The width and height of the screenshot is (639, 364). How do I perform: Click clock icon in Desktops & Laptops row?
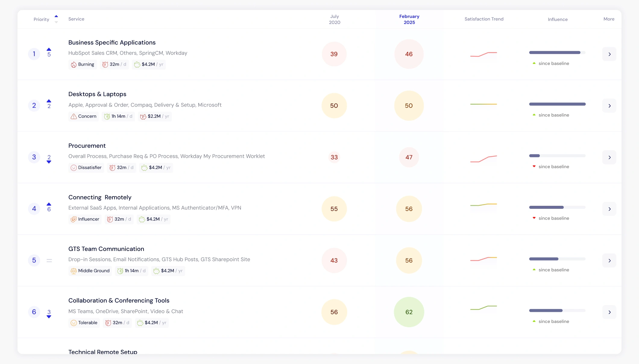pyautogui.click(x=107, y=116)
